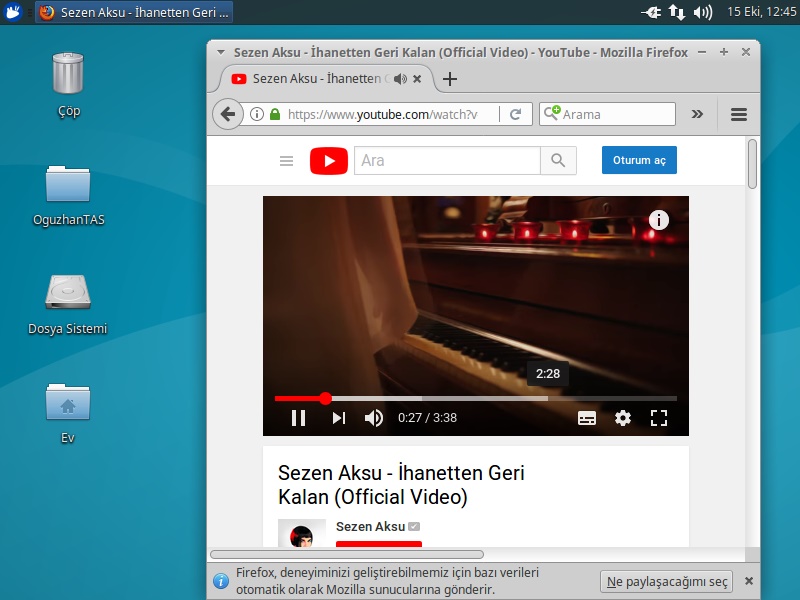Click the red subscribe button below channel
Viewport: 800px width, 600px height.
coord(379,544)
